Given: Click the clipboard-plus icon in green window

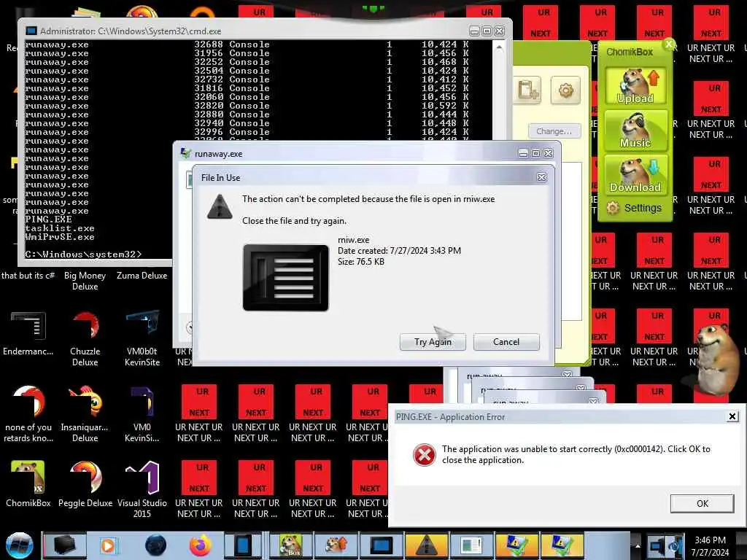Looking at the screenshot, I should pos(528,90).
